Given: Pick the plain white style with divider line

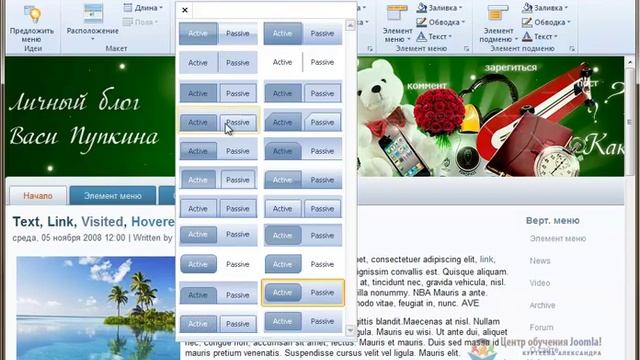Looking at the screenshot, I should (x=303, y=62).
